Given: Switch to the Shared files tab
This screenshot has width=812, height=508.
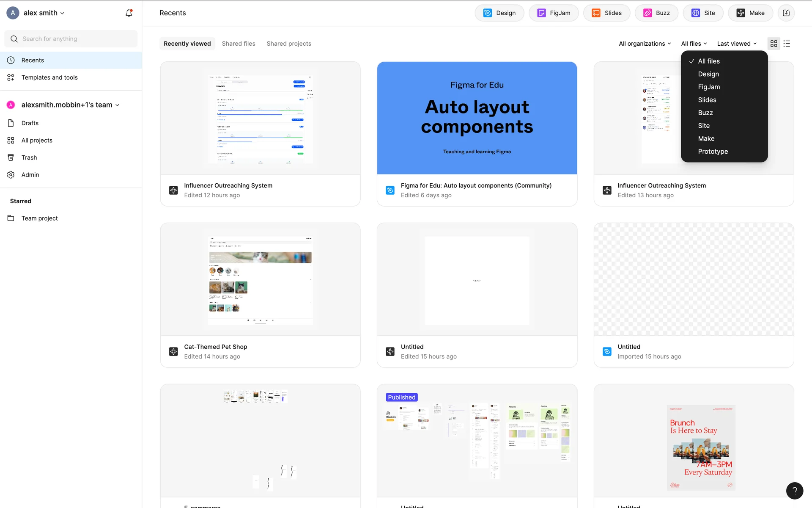Looking at the screenshot, I should tap(239, 44).
